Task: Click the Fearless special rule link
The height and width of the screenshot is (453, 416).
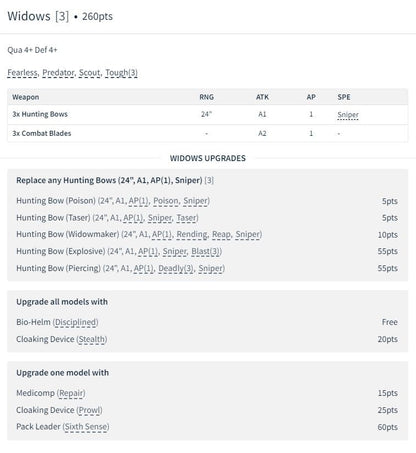Action: pyautogui.click(x=22, y=73)
